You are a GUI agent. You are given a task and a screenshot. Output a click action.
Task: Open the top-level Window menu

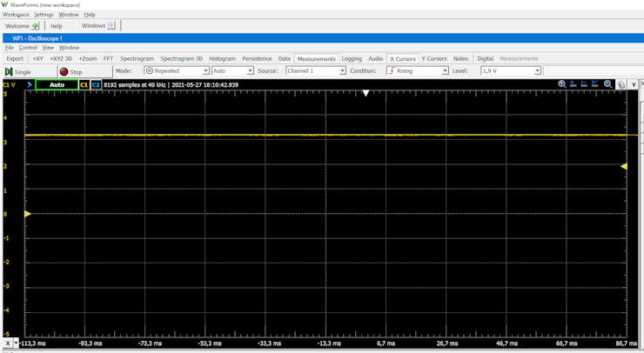click(68, 15)
